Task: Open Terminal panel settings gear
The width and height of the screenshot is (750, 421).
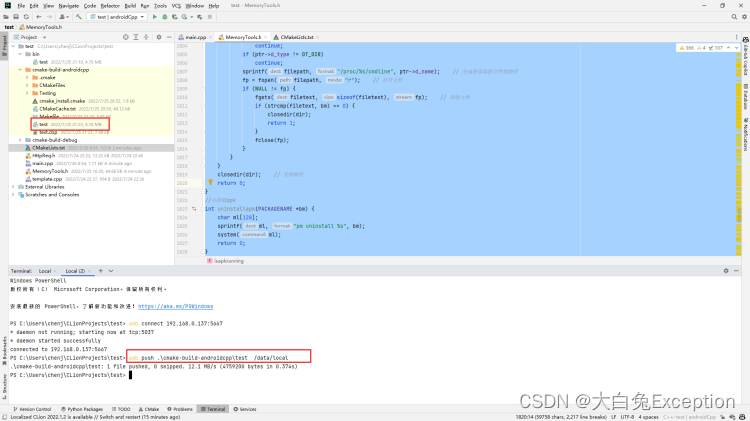Action: (726, 271)
